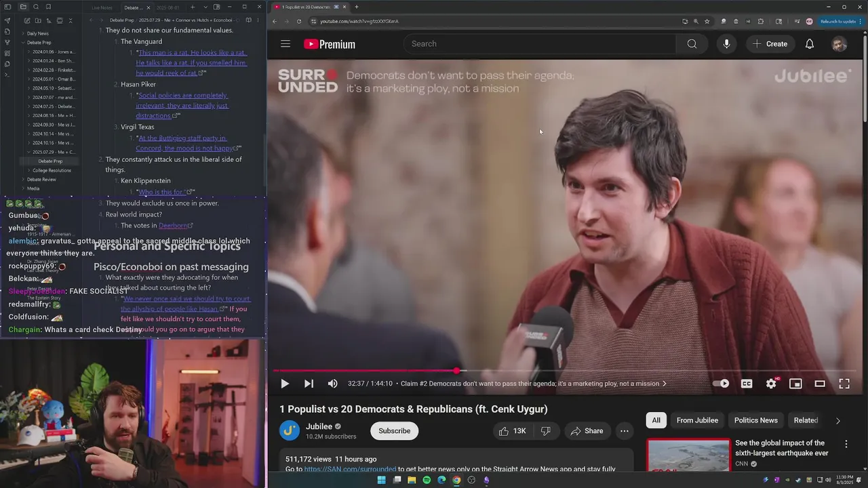868x488 pixels.
Task: Toggle the notes left sidebar
Action: point(7,7)
